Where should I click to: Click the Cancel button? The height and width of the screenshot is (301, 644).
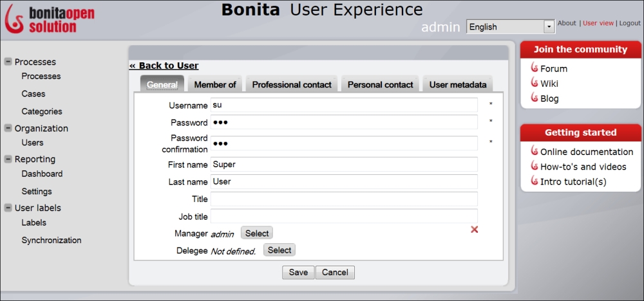click(335, 272)
